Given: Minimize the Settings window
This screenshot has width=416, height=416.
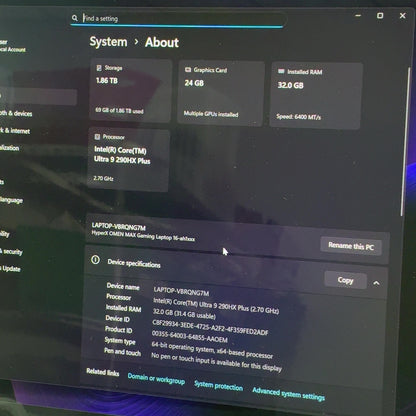Looking at the screenshot, I should (x=358, y=15).
